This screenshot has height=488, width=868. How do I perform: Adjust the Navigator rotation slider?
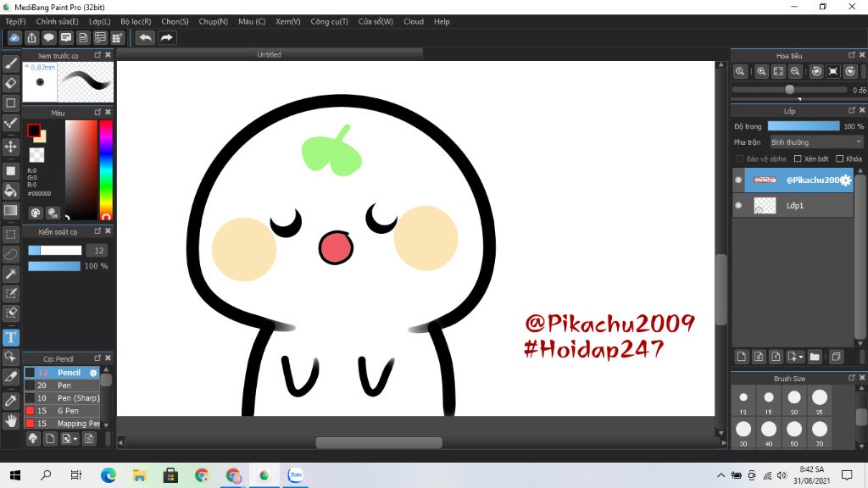[789, 90]
